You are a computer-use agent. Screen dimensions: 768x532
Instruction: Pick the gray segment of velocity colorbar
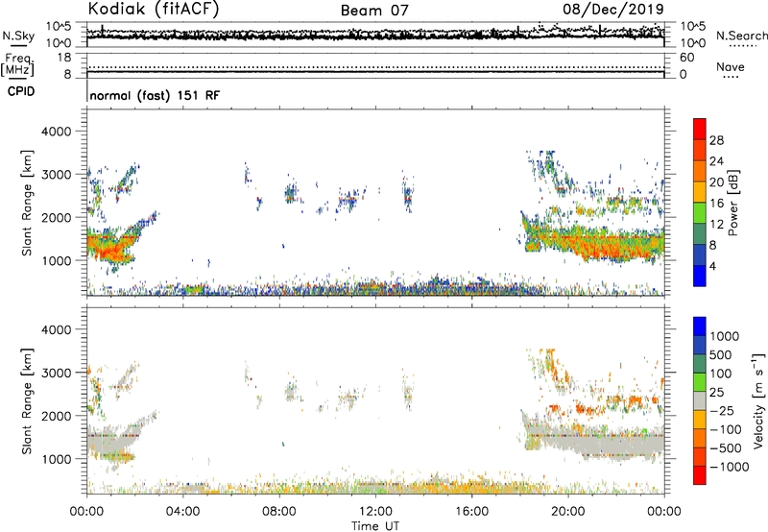[700, 401]
